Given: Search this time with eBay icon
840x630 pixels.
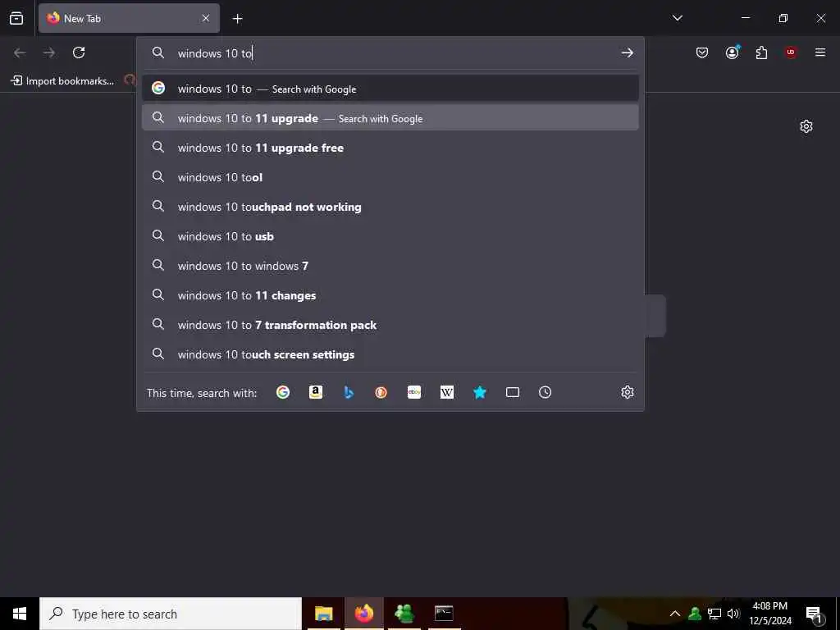Looking at the screenshot, I should (414, 392).
